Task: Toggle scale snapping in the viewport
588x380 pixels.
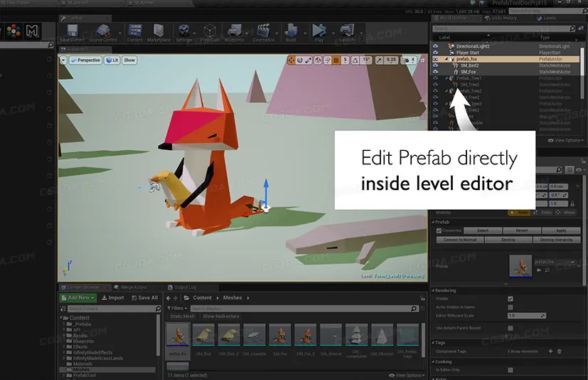Action: [379, 60]
